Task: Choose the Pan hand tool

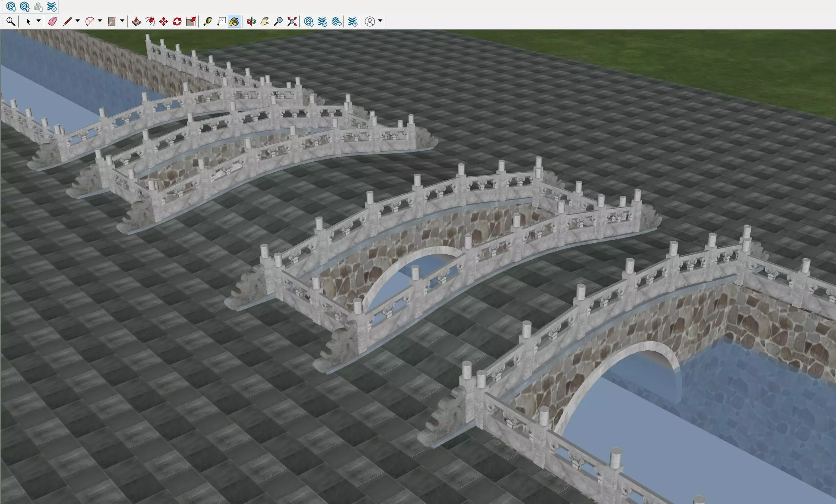Action: pyautogui.click(x=265, y=21)
